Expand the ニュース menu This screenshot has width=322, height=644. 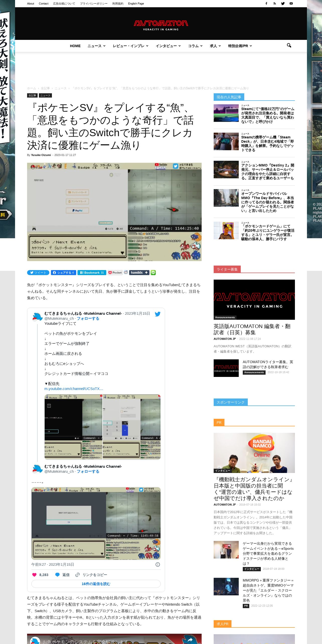pos(97,46)
